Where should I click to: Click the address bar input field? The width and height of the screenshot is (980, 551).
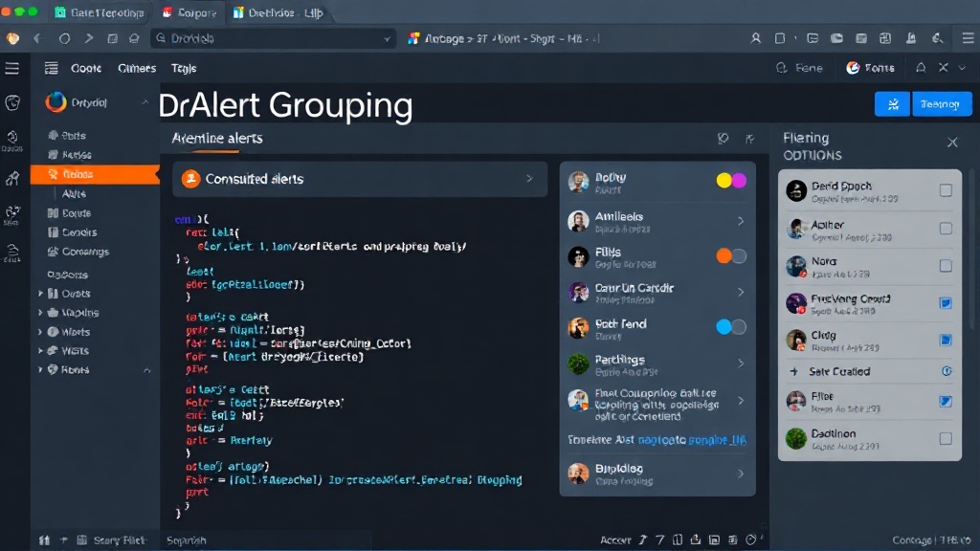(273, 38)
